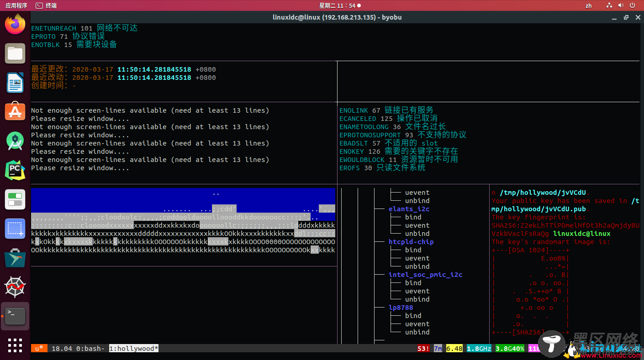Screen dimensions: 644x360
Task: Click 'The key fingerprint is:' text
Action: point(539,217)
